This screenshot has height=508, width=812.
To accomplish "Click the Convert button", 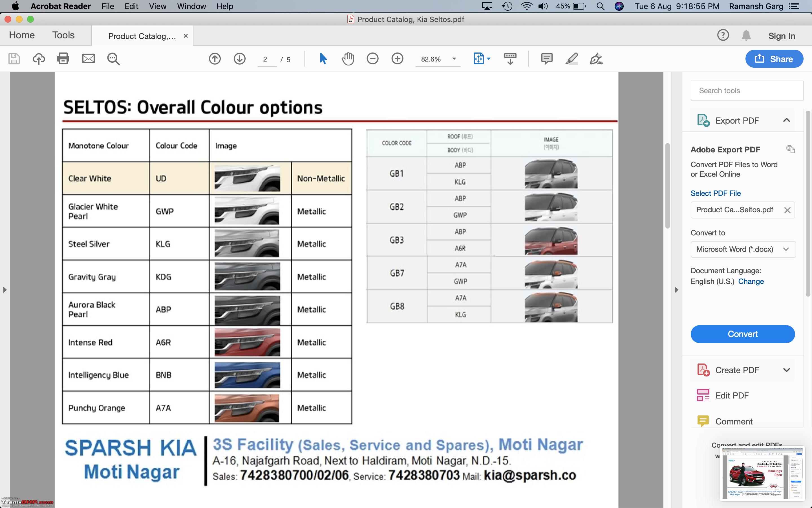I will coord(743,334).
